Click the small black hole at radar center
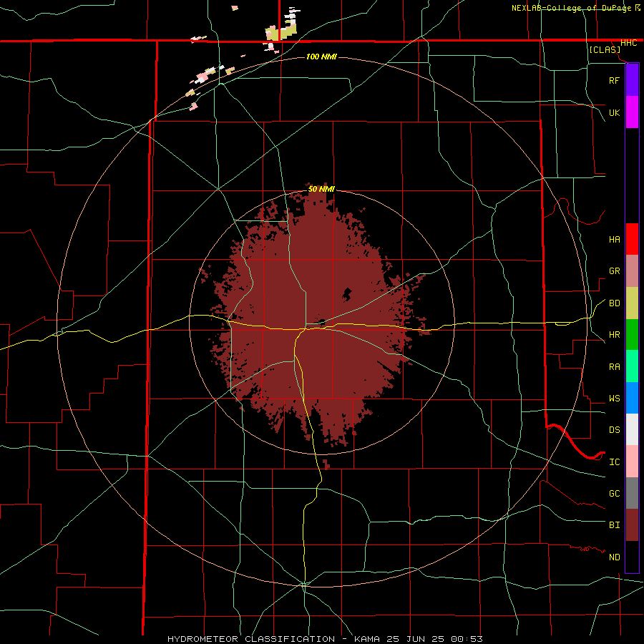 coord(322,321)
